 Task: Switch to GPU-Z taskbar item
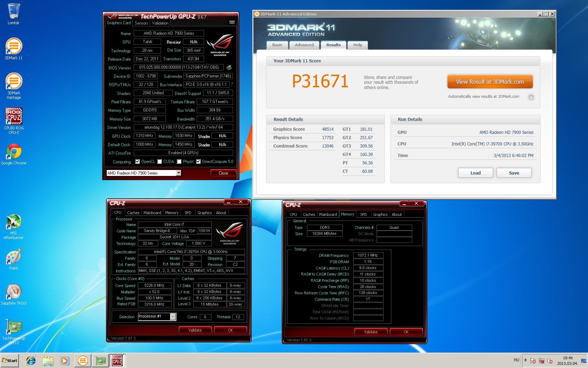(x=101, y=361)
